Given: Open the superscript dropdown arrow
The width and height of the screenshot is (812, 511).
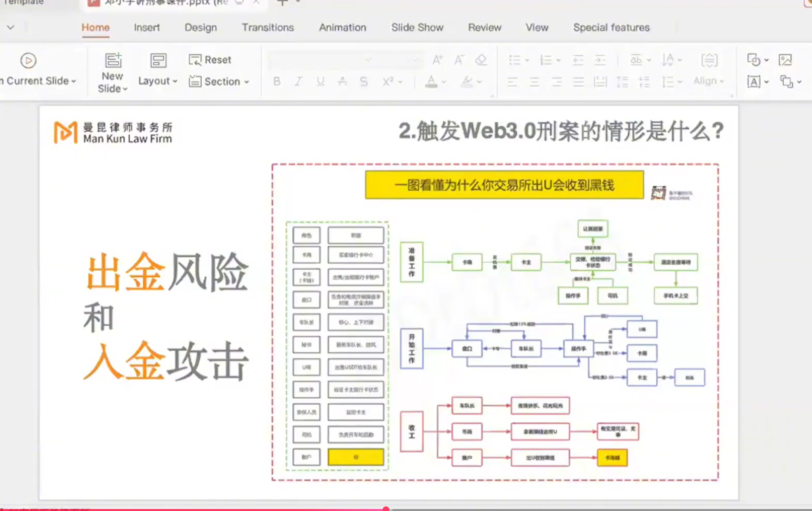Looking at the screenshot, I should [x=400, y=82].
